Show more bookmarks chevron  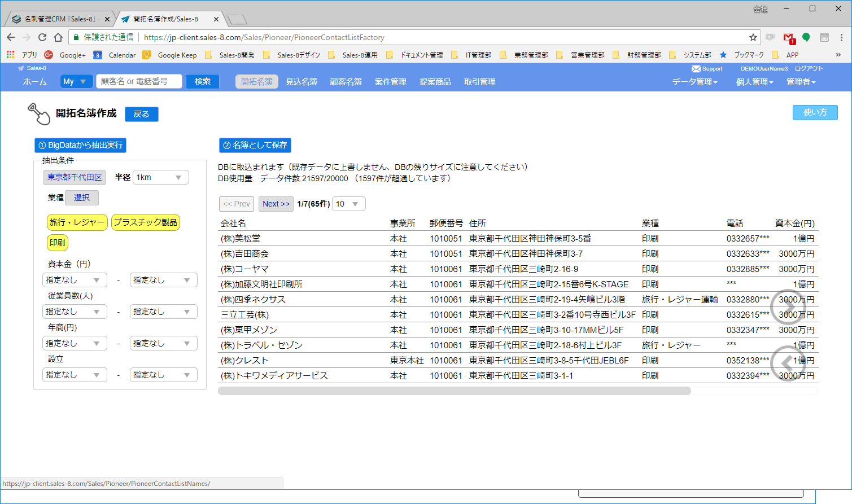[838, 55]
